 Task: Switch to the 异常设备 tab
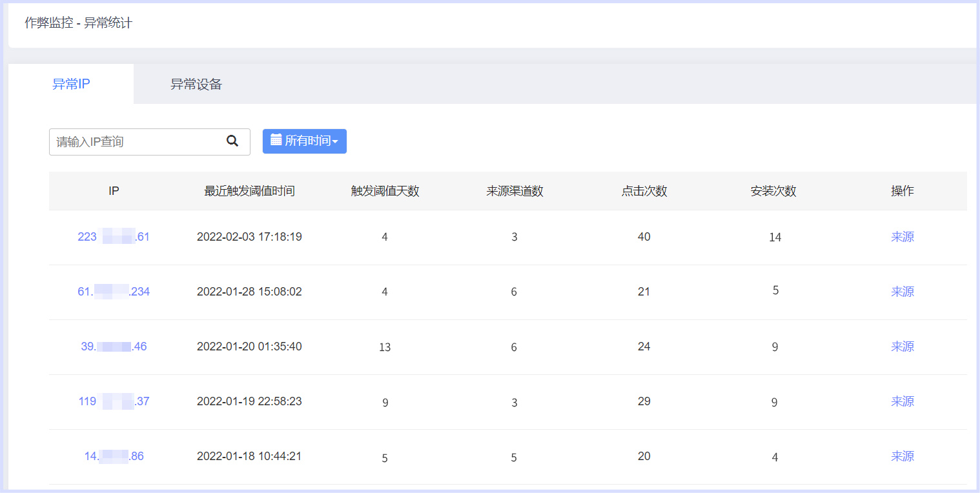196,84
